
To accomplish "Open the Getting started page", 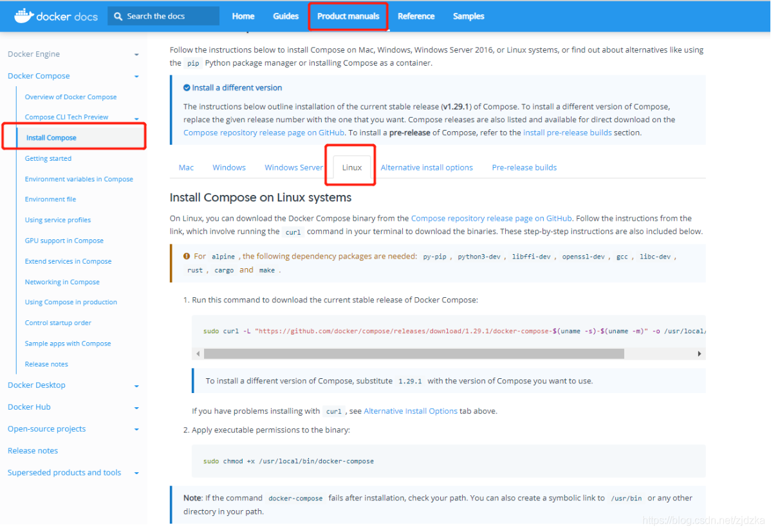I will coord(48,158).
